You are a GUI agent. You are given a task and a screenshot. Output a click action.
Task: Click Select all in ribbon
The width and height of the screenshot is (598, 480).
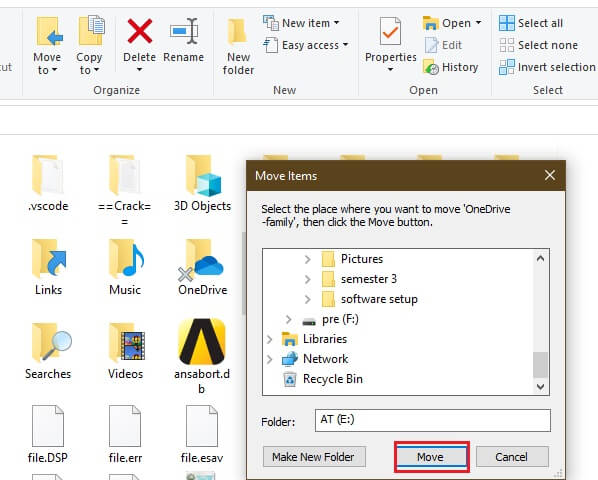531,23
